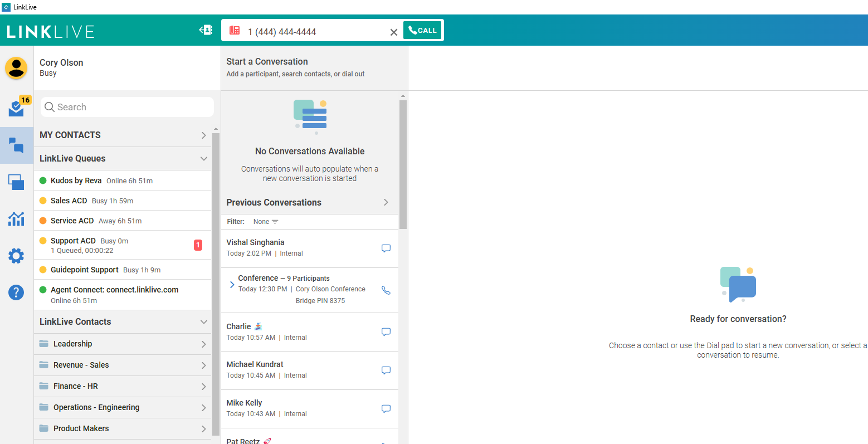868x444 pixels.
Task: Open the screen share sidebar icon
Action: [x=16, y=182]
